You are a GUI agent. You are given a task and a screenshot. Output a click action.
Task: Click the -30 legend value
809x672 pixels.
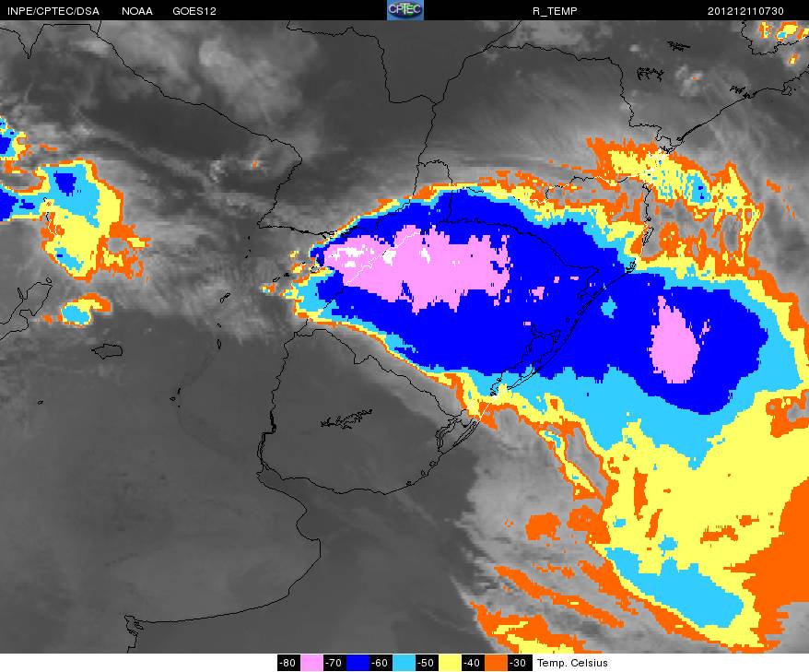(x=519, y=663)
